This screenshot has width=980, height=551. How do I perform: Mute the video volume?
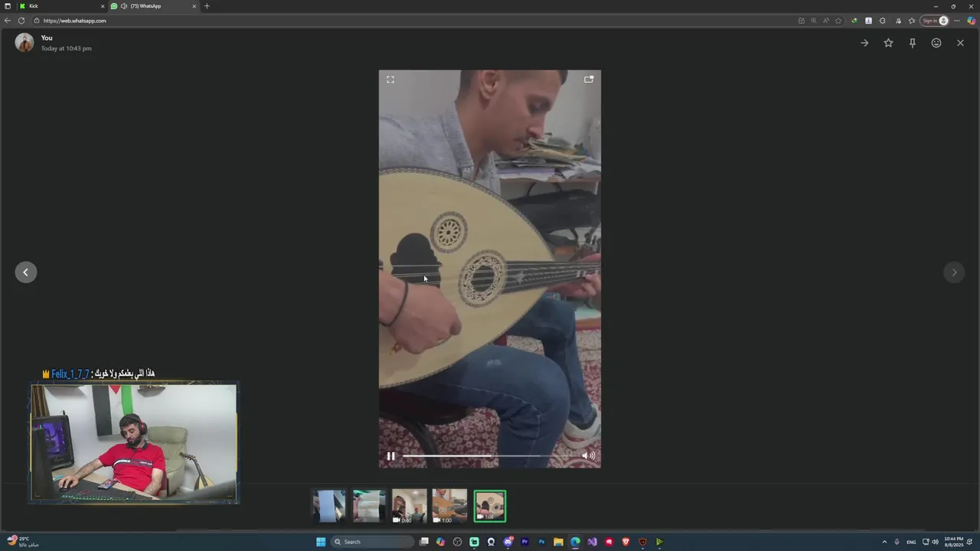588,455
